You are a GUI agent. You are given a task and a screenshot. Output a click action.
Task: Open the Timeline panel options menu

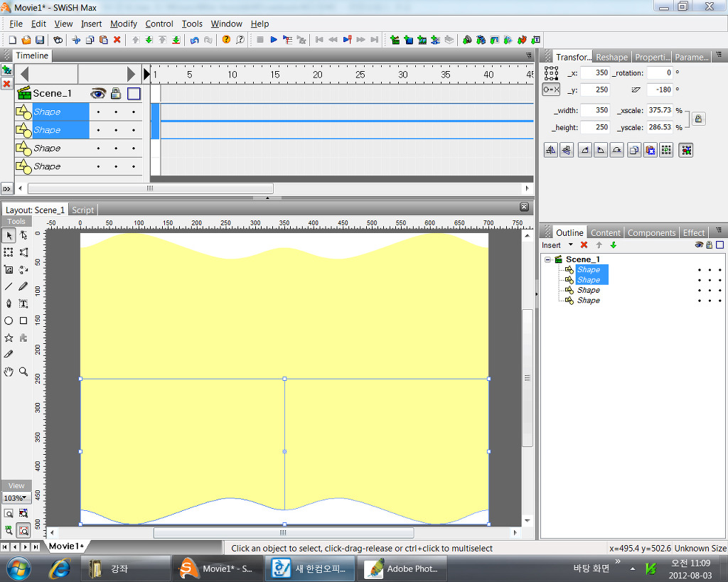529,55
